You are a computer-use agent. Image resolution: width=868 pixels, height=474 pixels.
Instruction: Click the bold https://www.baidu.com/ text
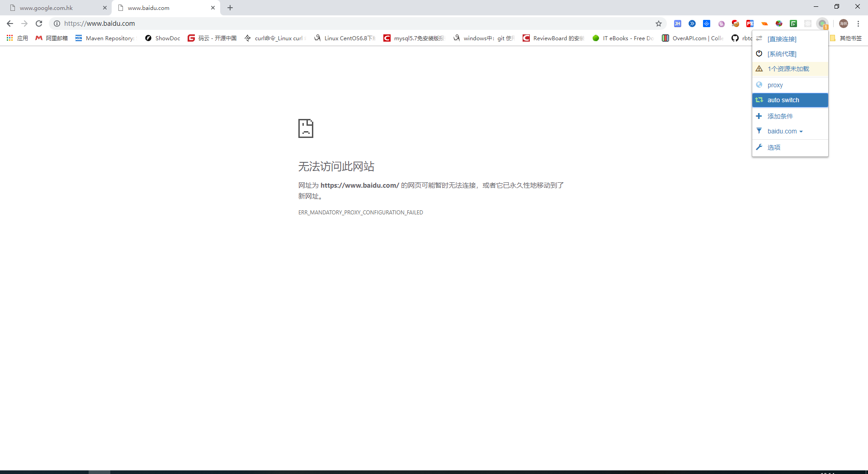tap(360, 185)
